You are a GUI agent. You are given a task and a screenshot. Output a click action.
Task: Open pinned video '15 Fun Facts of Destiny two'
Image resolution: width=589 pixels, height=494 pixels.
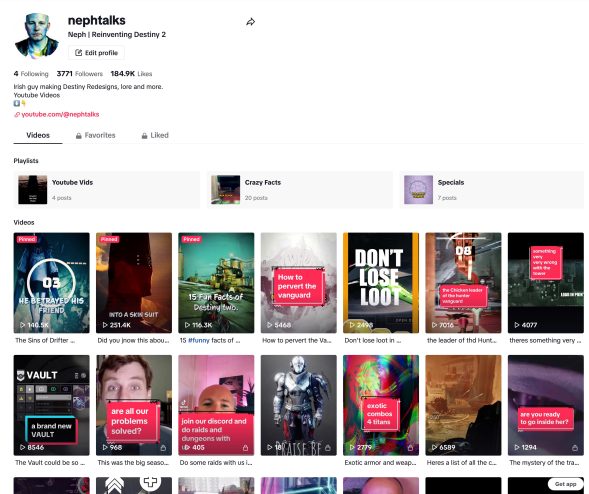pos(216,283)
